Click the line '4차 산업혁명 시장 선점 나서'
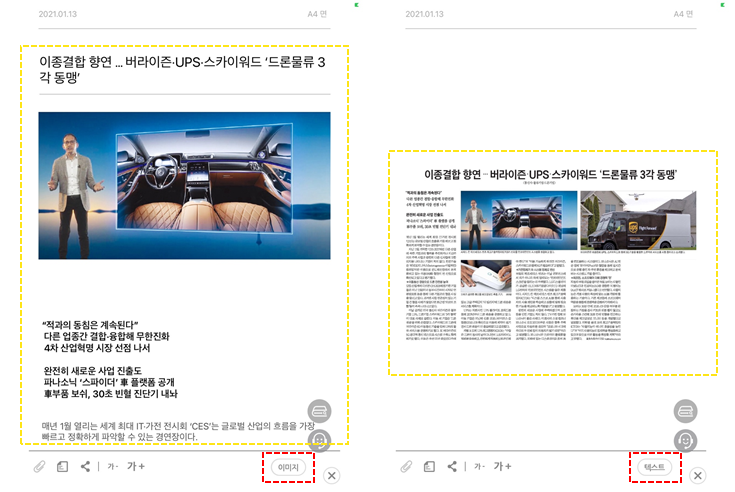 (x=97, y=348)
